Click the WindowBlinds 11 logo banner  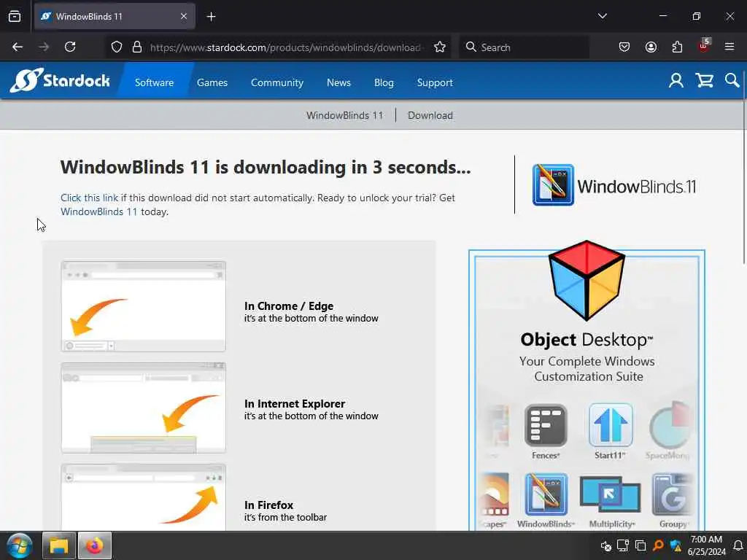point(614,185)
